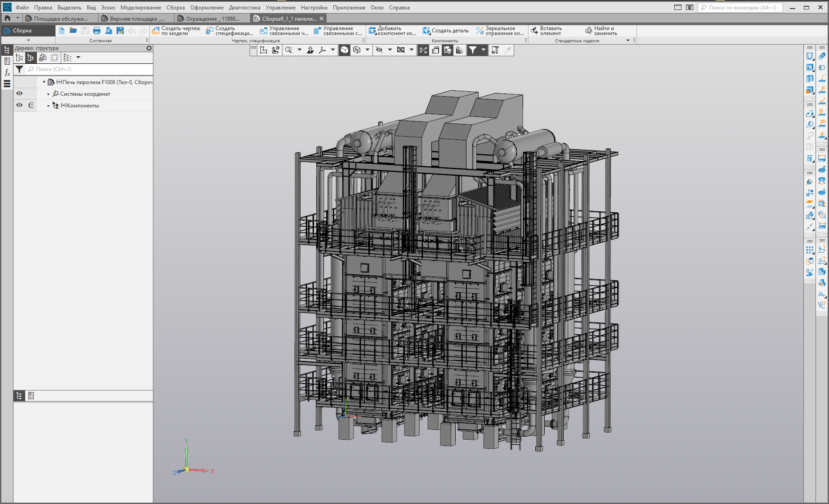829x504 pixels.
Task: Open tree panel settings gear
Action: 149,48
